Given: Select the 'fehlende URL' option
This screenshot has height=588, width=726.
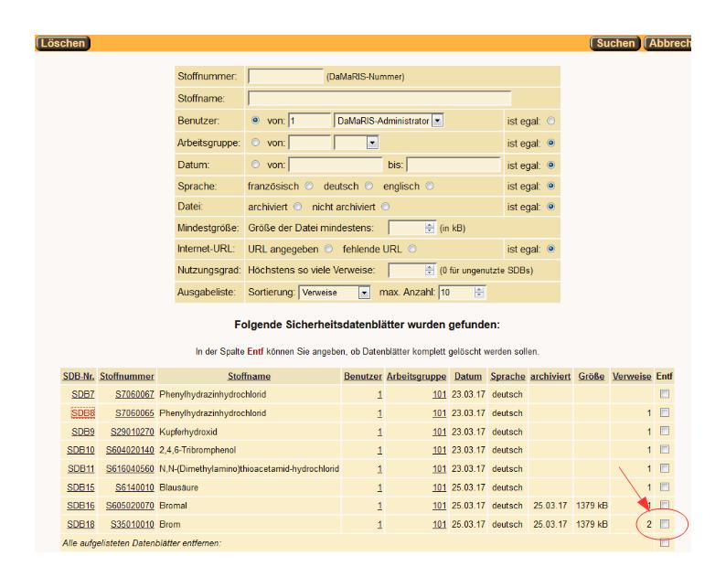Looking at the screenshot, I should click(x=412, y=249).
